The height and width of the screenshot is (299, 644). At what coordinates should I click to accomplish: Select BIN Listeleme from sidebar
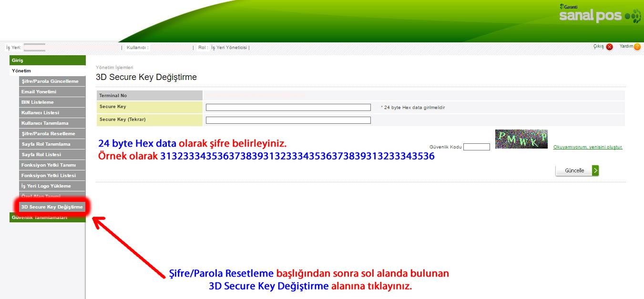pyautogui.click(x=52, y=102)
